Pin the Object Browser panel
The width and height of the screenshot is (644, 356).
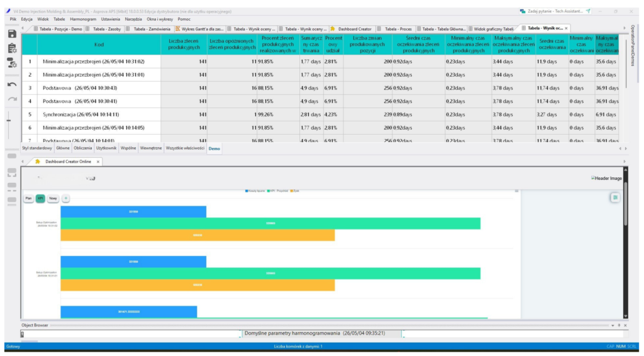click(619, 325)
